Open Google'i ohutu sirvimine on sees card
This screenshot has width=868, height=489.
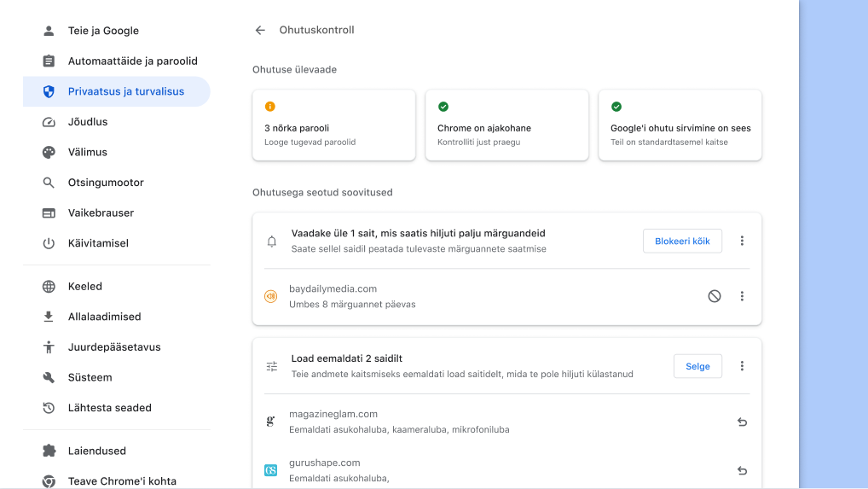click(x=680, y=125)
